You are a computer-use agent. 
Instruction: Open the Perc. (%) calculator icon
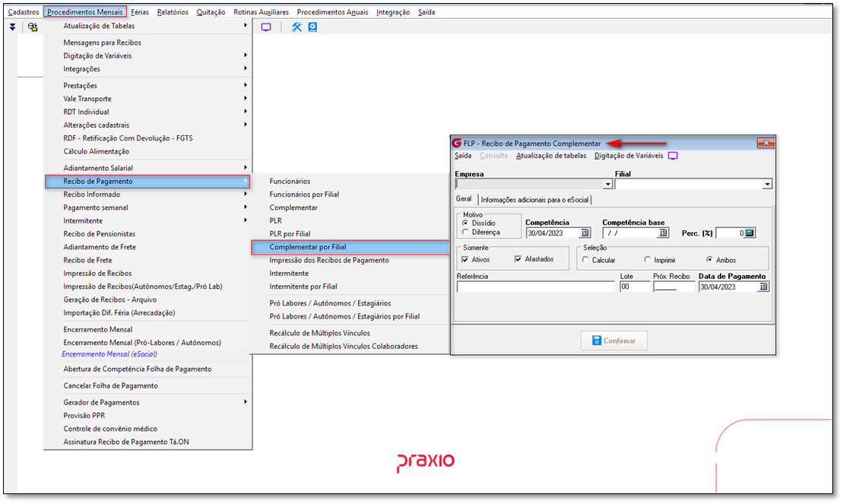(750, 233)
